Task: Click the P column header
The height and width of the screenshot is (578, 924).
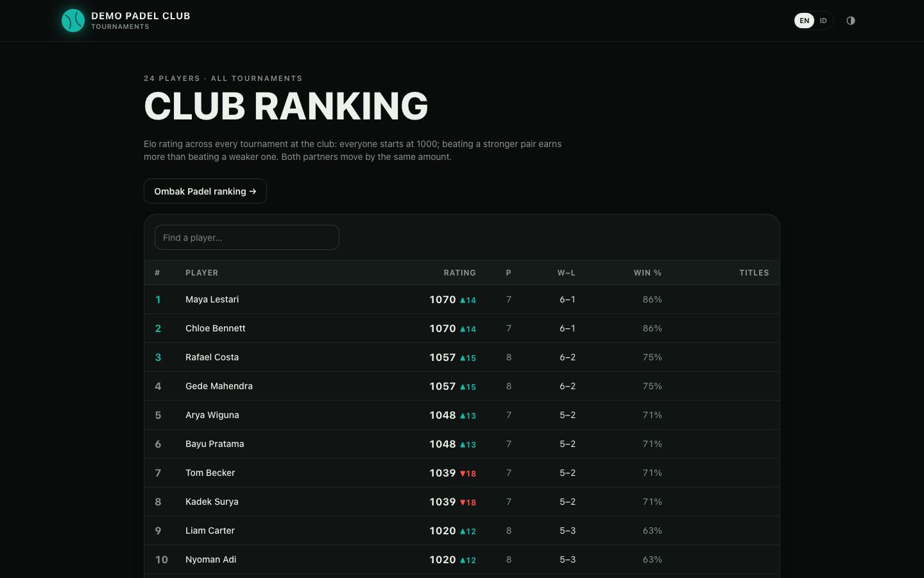Action: [508, 273]
